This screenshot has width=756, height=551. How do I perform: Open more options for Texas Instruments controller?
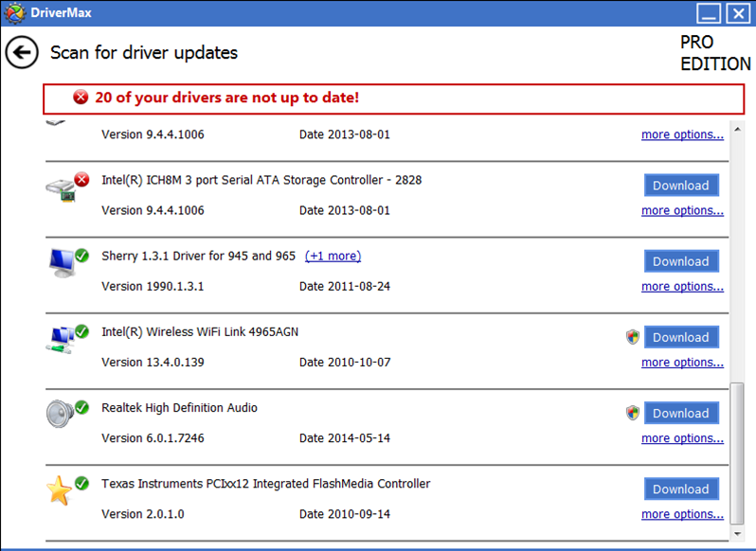pos(682,514)
